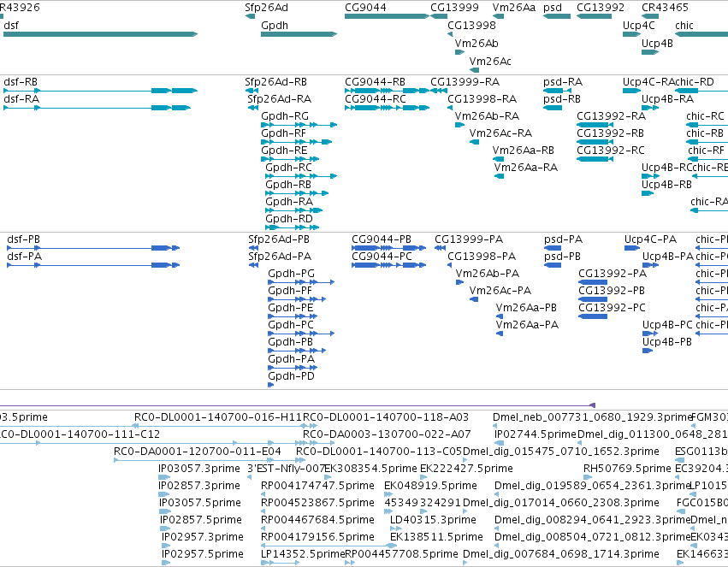Screen dimensions: 728x567
Task: Click the Gpdh-RB transcript label
Action: pos(288,185)
